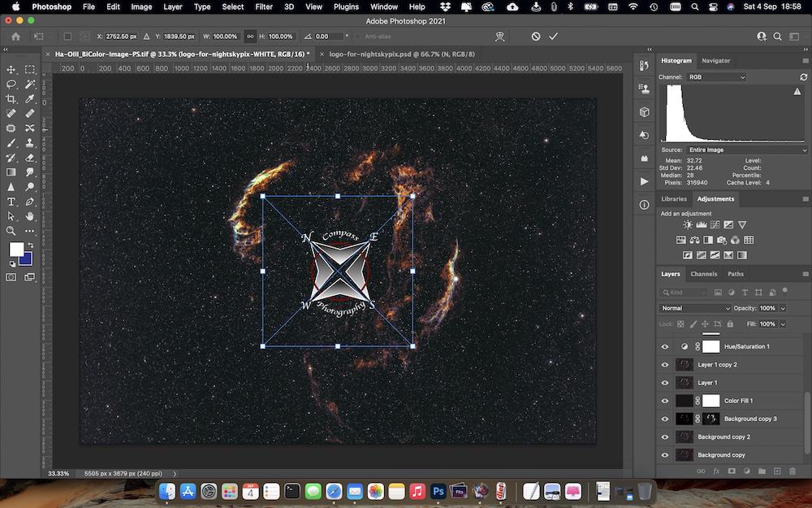
Task: Select the Path Selection tool
Action: [11, 216]
